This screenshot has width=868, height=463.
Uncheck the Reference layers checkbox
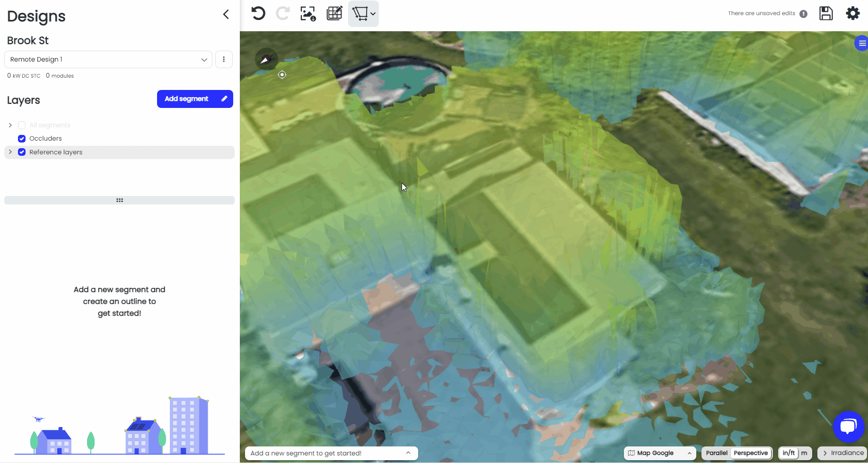point(22,152)
